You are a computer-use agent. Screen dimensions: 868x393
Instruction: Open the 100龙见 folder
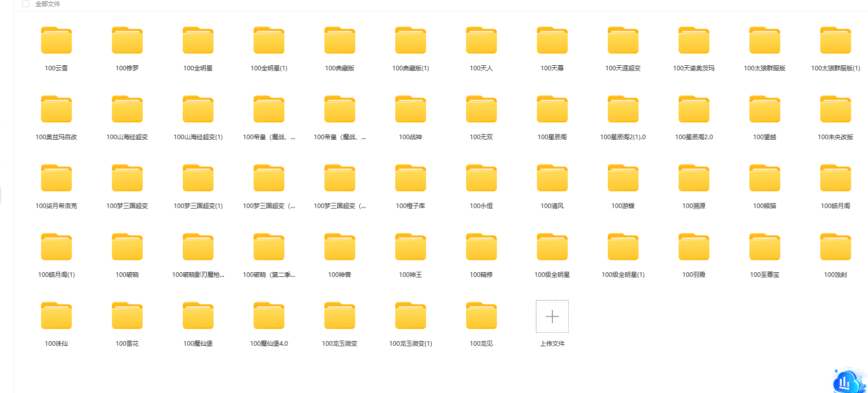click(481, 316)
